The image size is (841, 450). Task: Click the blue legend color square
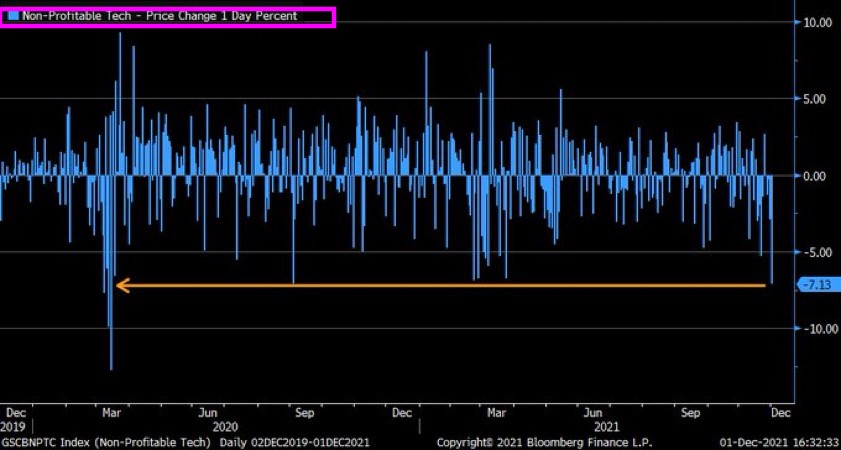12,16
